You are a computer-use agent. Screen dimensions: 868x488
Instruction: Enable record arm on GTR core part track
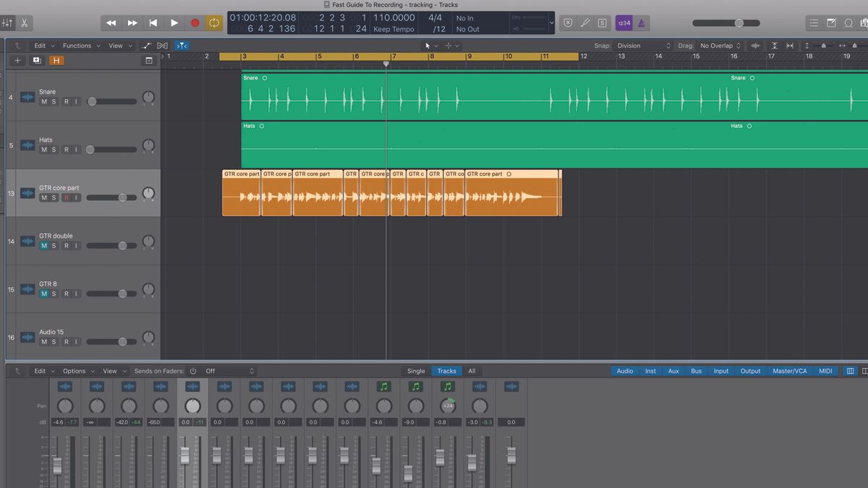pos(66,197)
